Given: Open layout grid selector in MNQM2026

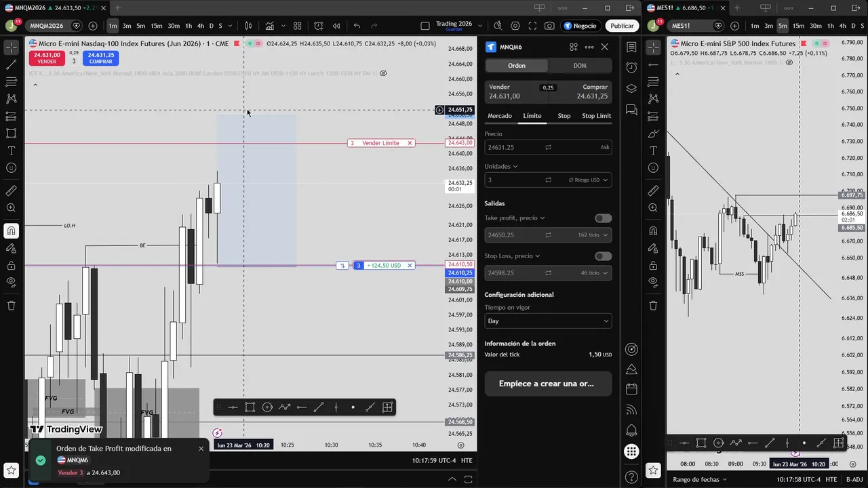Looking at the screenshot, I should tap(297, 26).
